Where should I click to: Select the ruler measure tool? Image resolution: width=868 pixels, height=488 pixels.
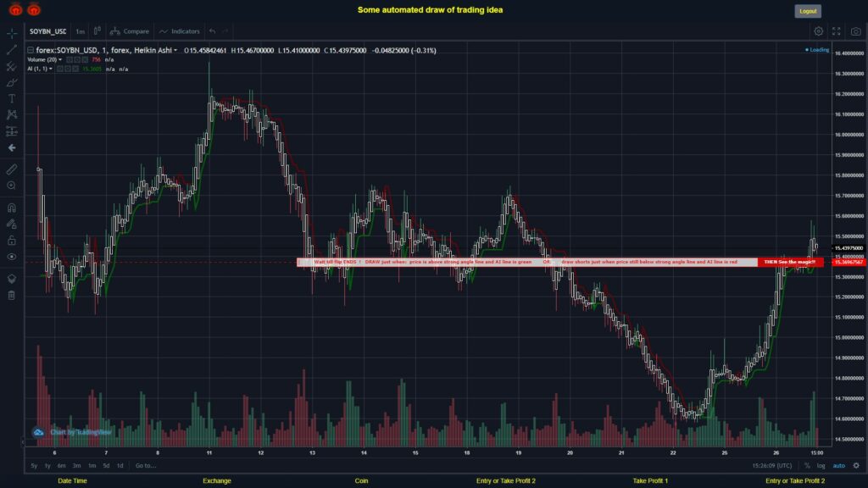[12, 169]
